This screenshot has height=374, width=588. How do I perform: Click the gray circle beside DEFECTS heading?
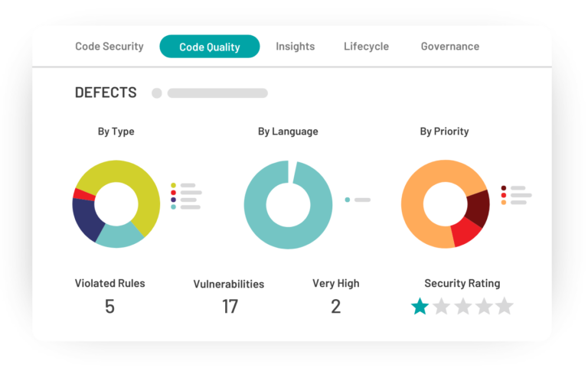(157, 93)
